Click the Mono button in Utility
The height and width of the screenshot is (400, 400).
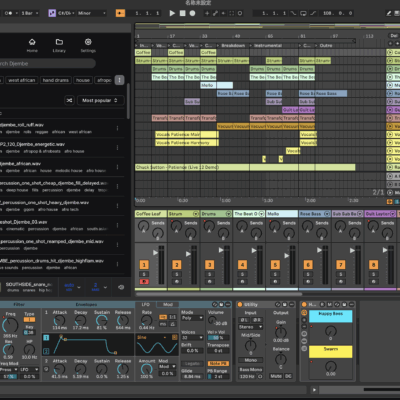coord(251,360)
